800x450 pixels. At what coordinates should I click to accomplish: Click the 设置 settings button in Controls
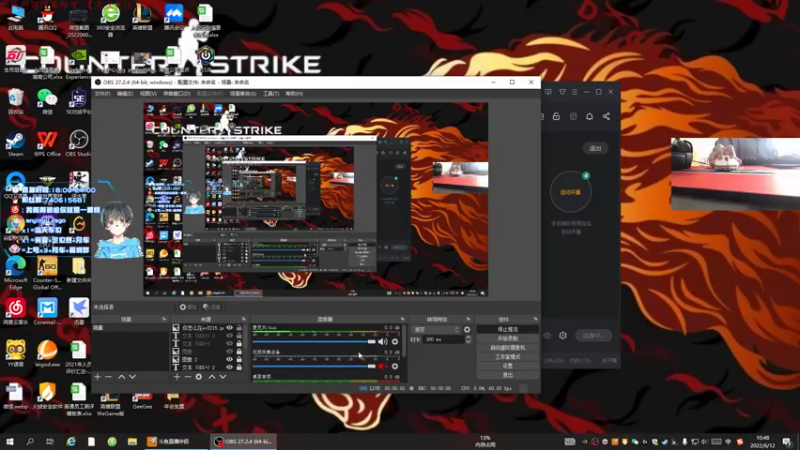508,366
